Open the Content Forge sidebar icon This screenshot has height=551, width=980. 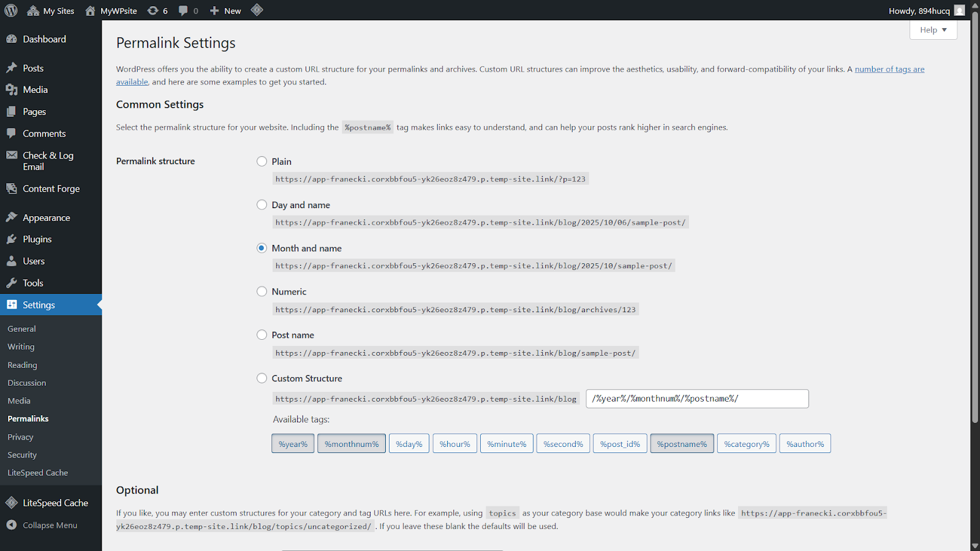pos(13,189)
